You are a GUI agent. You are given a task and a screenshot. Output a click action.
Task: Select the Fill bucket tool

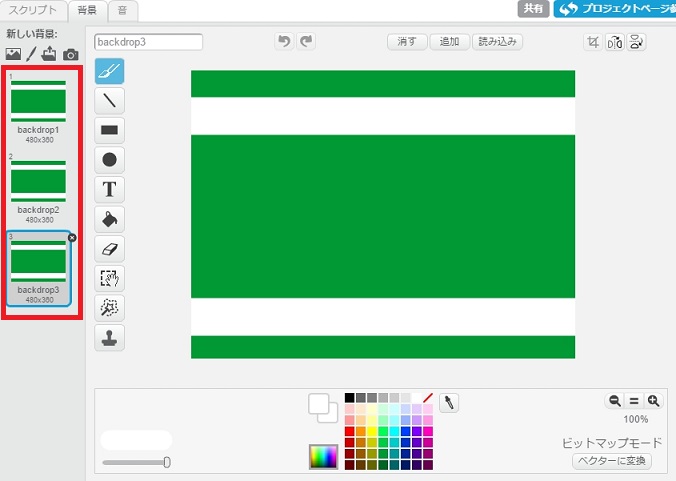[x=109, y=219]
